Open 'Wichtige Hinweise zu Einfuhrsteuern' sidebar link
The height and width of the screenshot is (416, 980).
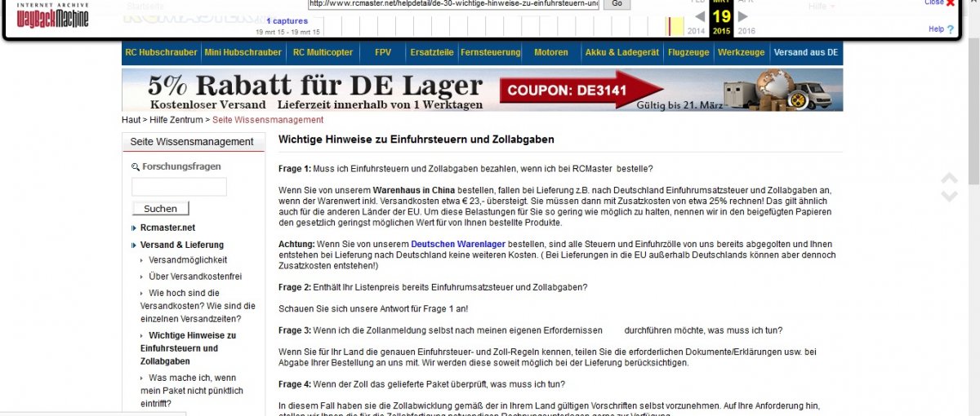(189, 348)
